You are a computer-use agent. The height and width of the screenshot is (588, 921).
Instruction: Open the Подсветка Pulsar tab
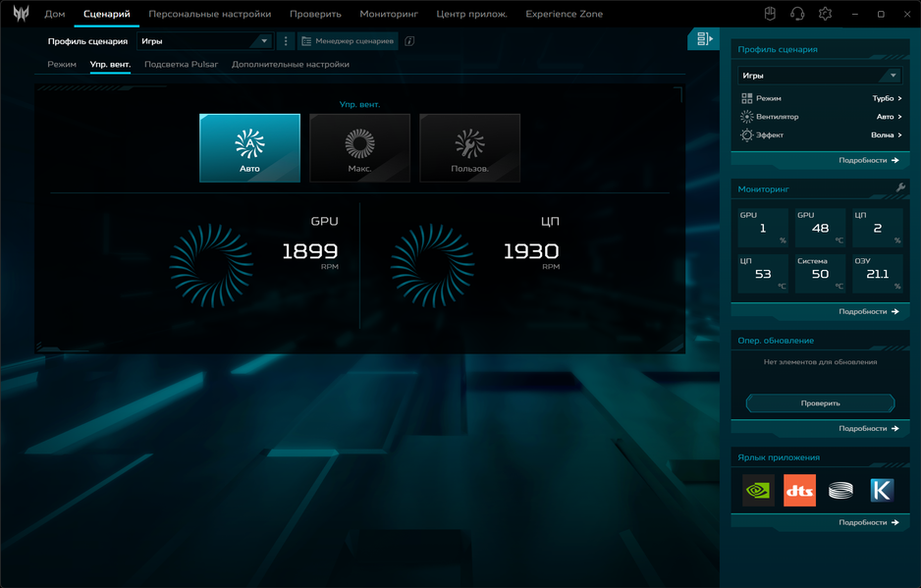coord(181,64)
